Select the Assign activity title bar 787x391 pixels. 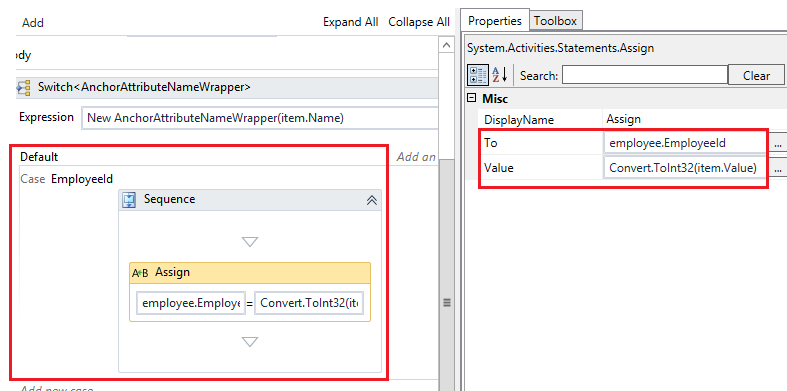[250, 273]
